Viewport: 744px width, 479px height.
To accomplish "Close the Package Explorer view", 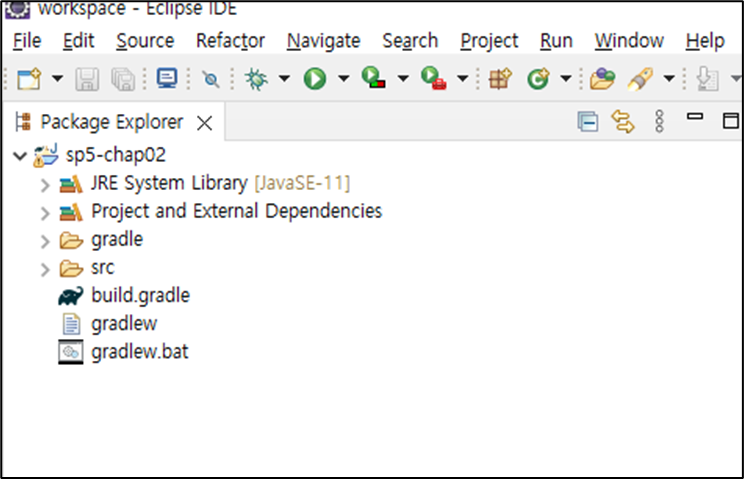I will tap(205, 123).
